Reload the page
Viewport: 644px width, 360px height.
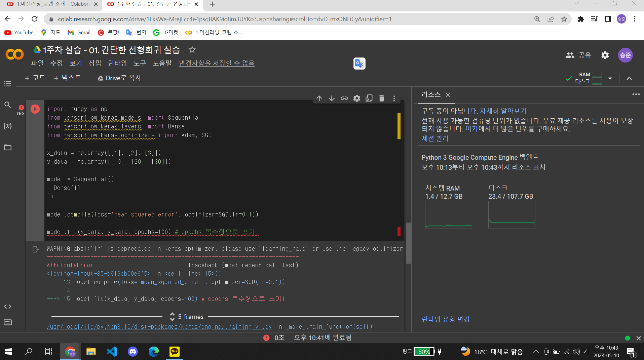pyautogui.click(x=34, y=19)
